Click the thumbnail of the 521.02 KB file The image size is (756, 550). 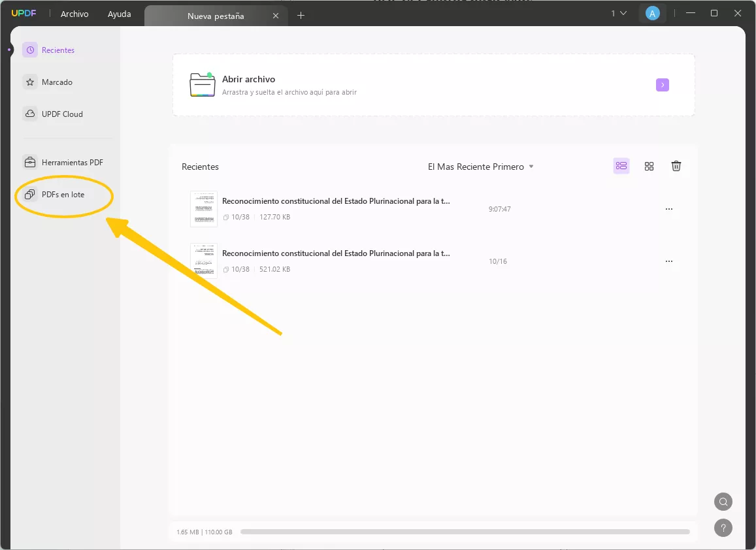pyautogui.click(x=203, y=261)
